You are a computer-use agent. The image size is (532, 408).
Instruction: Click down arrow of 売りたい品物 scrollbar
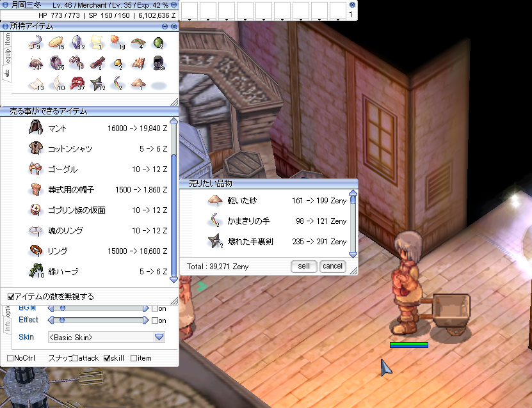click(x=353, y=255)
